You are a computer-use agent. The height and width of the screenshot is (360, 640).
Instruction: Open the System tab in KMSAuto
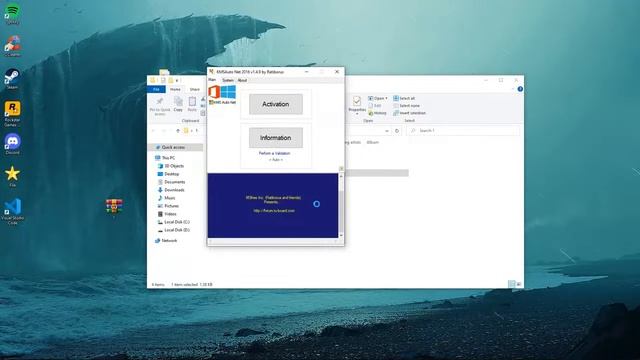pyautogui.click(x=227, y=80)
